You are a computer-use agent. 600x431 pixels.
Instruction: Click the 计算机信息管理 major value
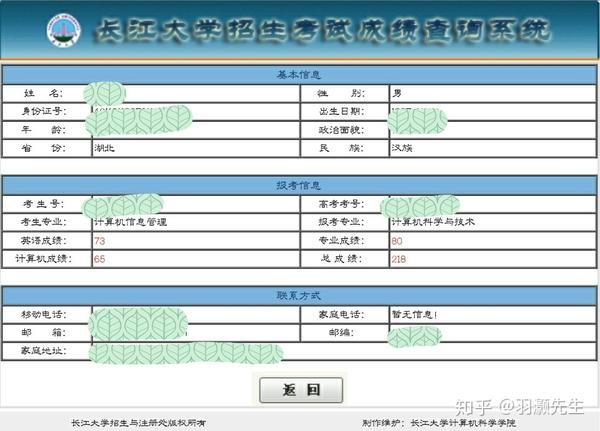tap(130, 222)
